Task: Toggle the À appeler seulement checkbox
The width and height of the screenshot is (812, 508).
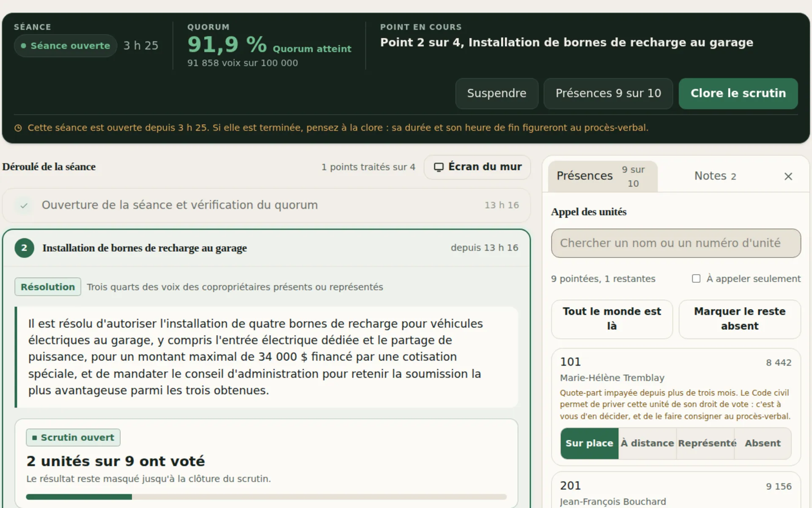Action: pyautogui.click(x=696, y=279)
